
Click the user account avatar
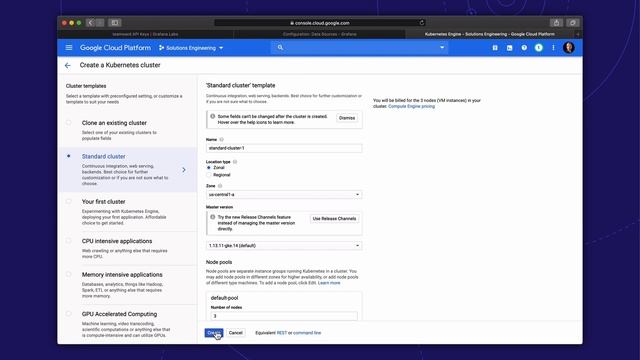point(569,48)
